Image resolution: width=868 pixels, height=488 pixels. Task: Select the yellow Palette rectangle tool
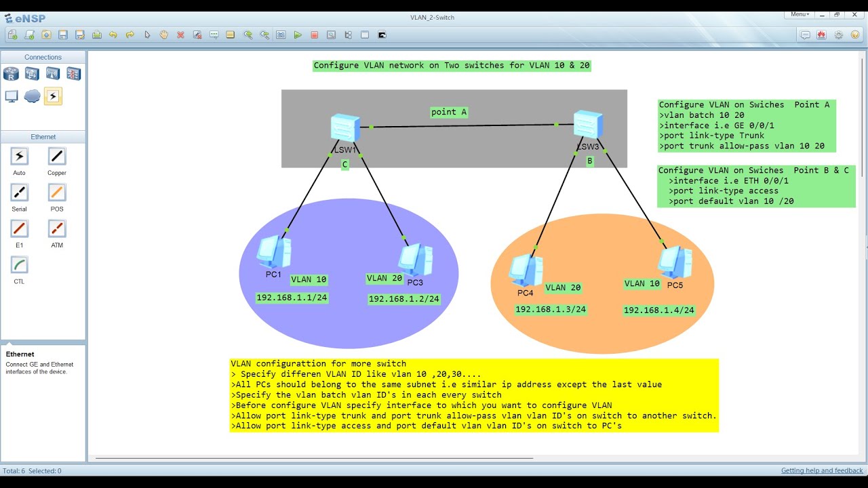pos(231,35)
